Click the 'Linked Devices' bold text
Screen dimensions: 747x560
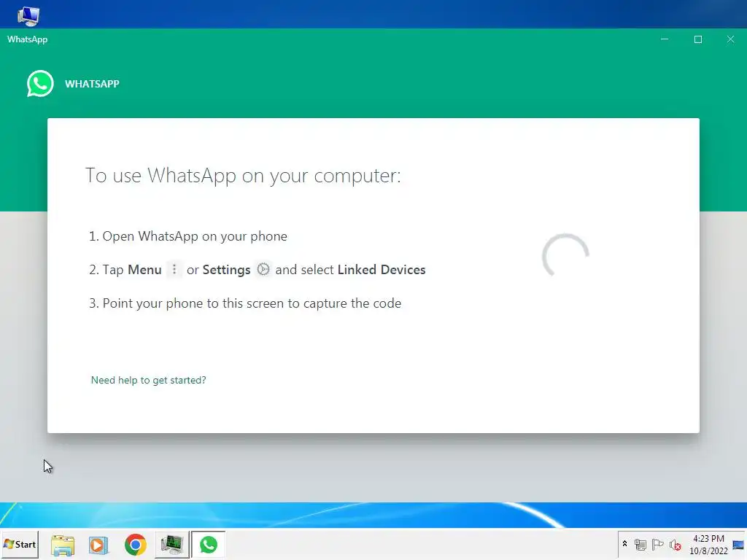[381, 270]
